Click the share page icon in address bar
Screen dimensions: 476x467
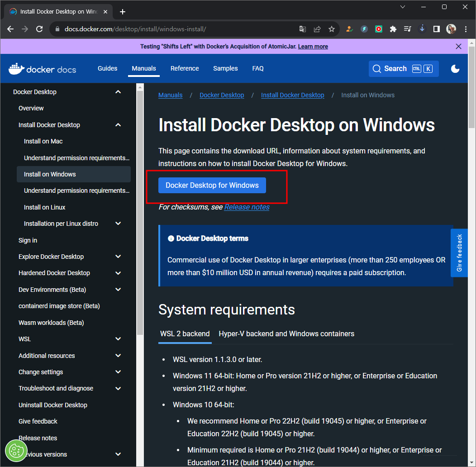(x=317, y=29)
